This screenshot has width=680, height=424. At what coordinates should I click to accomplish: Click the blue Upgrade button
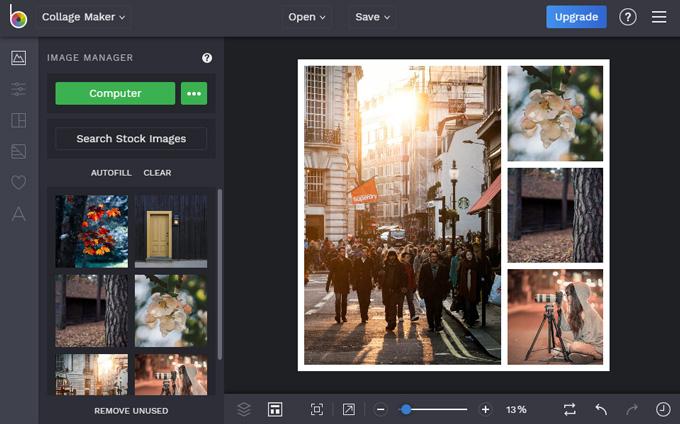click(x=576, y=17)
